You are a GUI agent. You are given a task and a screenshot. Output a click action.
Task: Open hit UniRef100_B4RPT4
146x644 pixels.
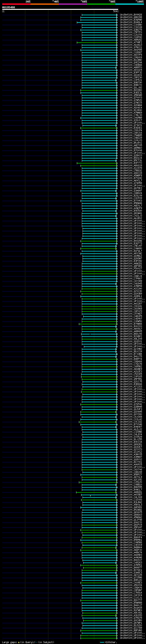coord(131,359)
